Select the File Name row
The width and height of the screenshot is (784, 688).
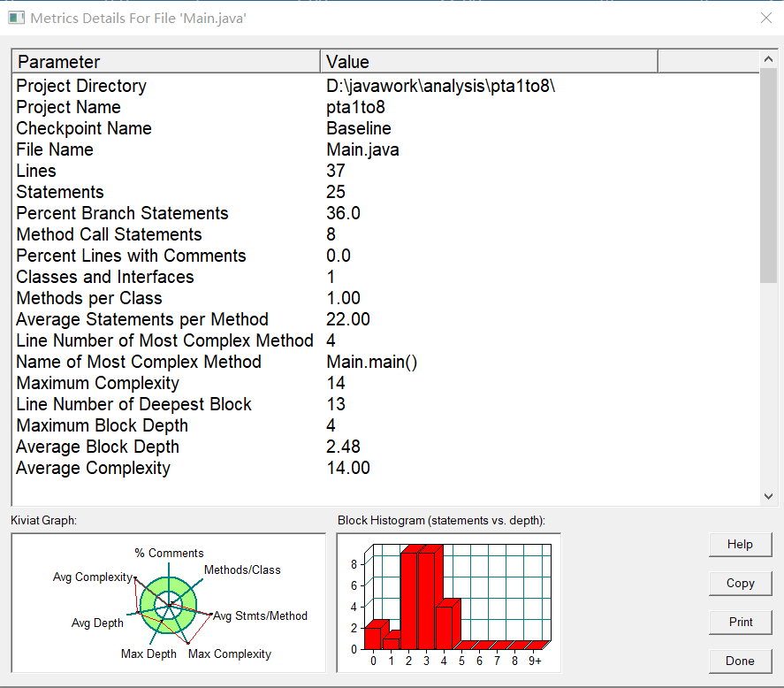(385, 149)
